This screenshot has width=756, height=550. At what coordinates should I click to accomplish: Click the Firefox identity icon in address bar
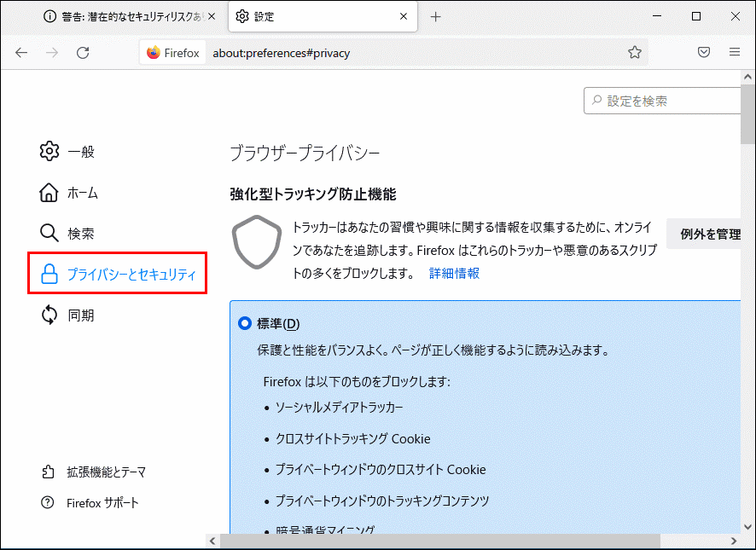173,53
